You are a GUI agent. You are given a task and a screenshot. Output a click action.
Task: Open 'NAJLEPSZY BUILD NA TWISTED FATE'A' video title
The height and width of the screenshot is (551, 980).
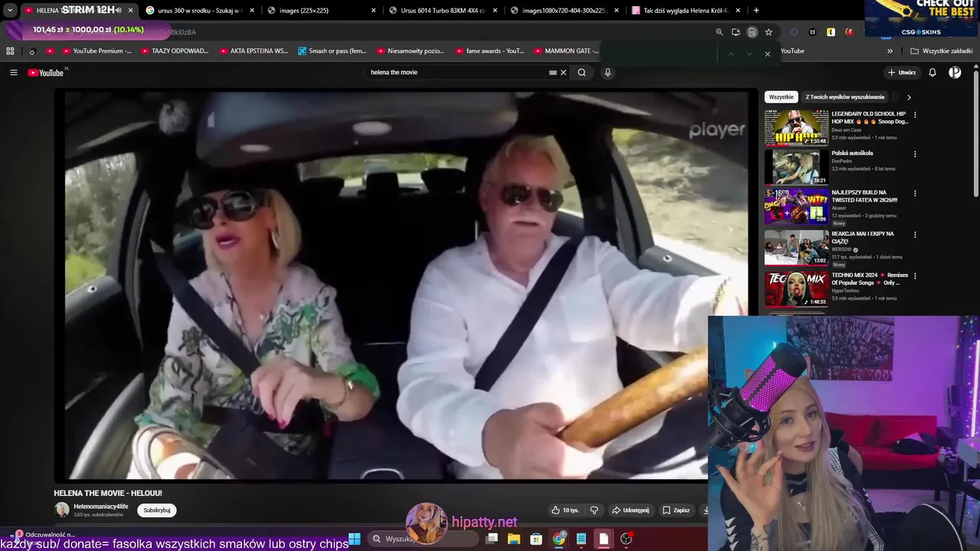click(865, 197)
